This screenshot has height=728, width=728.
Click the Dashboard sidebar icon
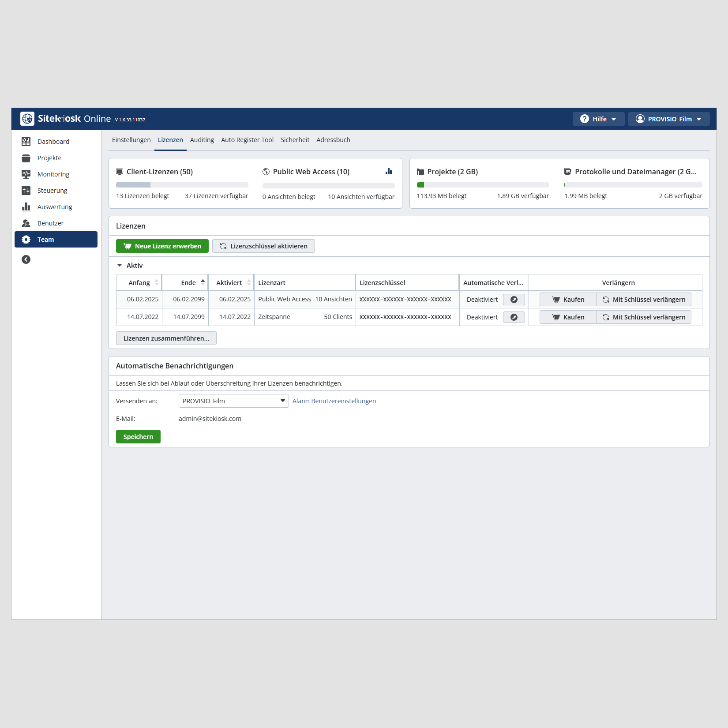26,142
